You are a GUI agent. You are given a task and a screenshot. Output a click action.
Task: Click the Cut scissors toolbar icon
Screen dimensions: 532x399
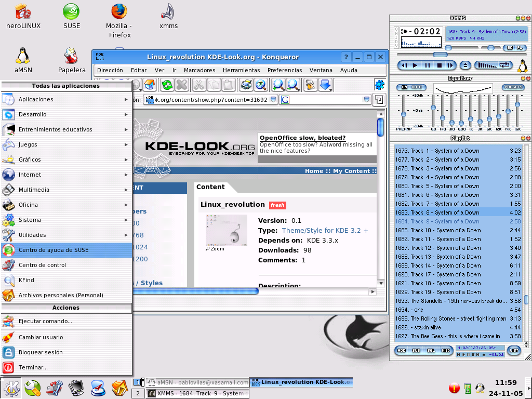199,85
